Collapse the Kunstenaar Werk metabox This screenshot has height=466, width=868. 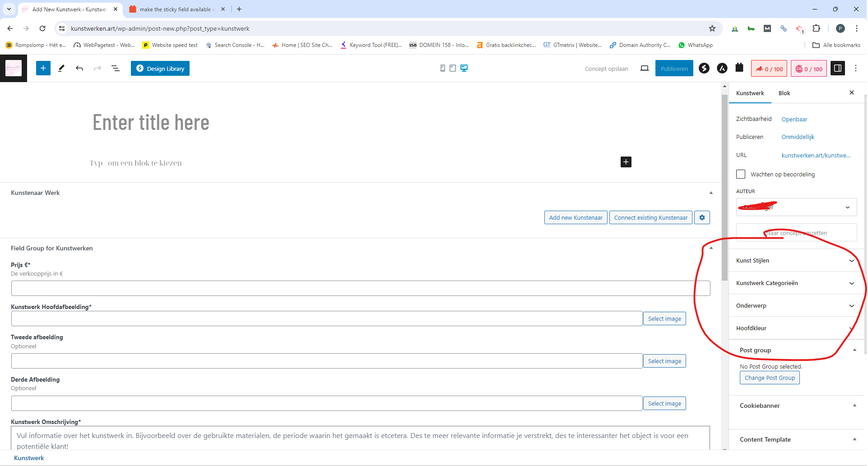tap(711, 193)
